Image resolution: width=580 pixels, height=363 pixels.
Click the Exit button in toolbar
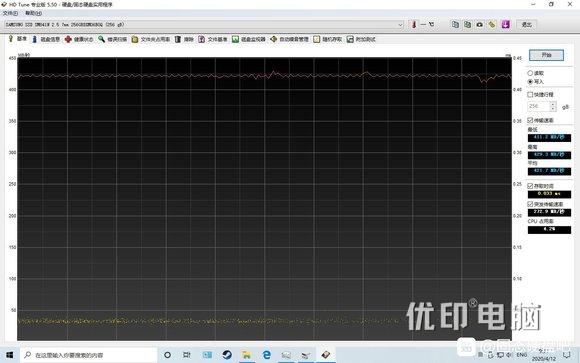click(x=526, y=25)
